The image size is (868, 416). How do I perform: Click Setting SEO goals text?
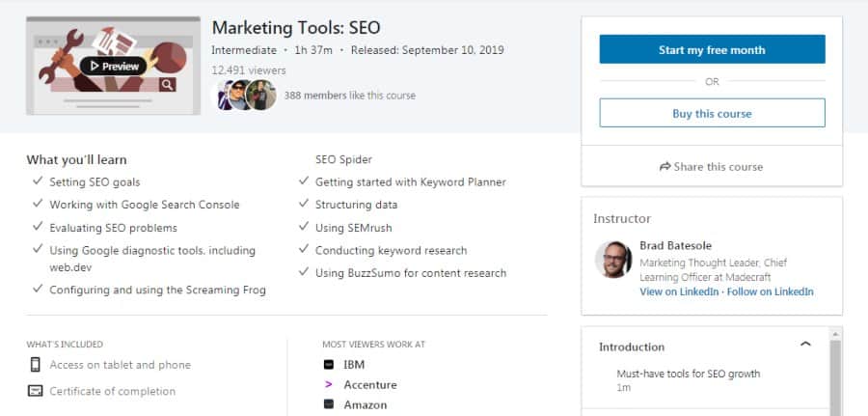[95, 182]
